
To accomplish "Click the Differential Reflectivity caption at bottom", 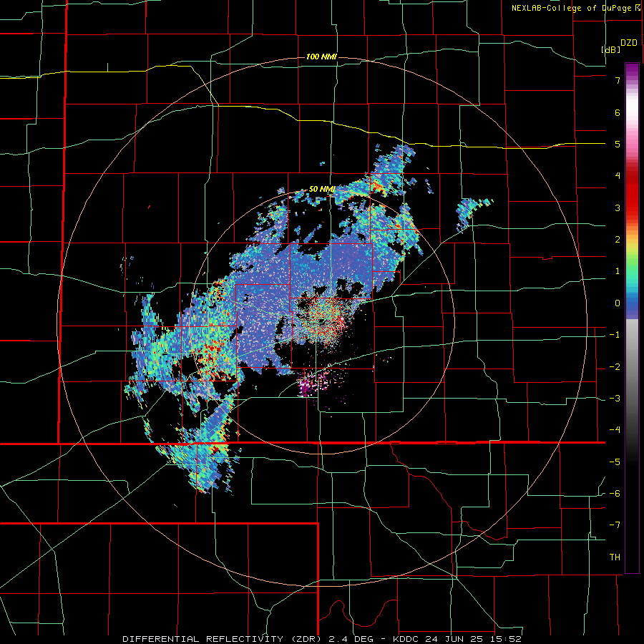I will pos(322,639).
